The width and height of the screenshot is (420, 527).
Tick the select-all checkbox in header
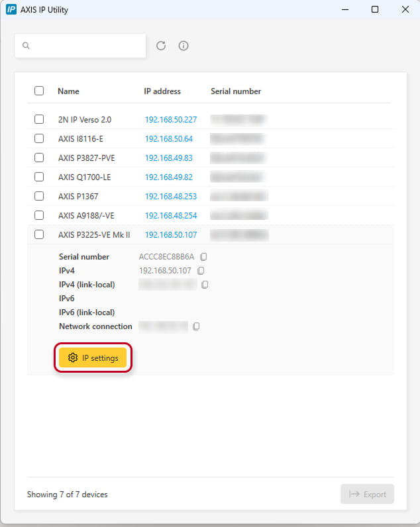tap(39, 91)
